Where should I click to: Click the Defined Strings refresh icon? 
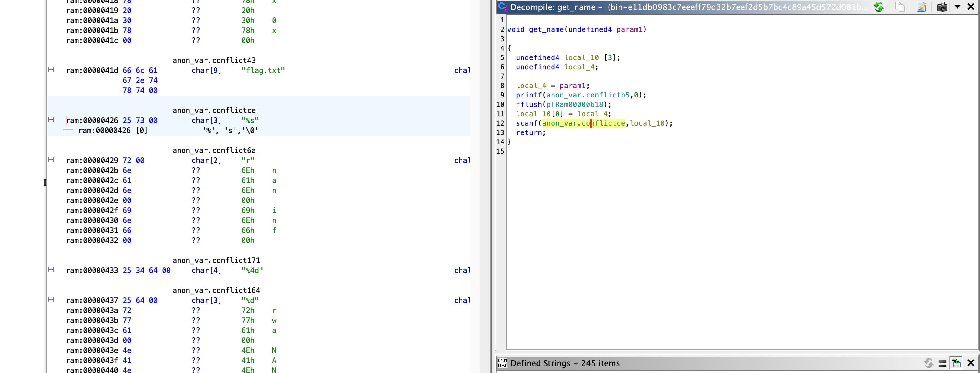928,363
